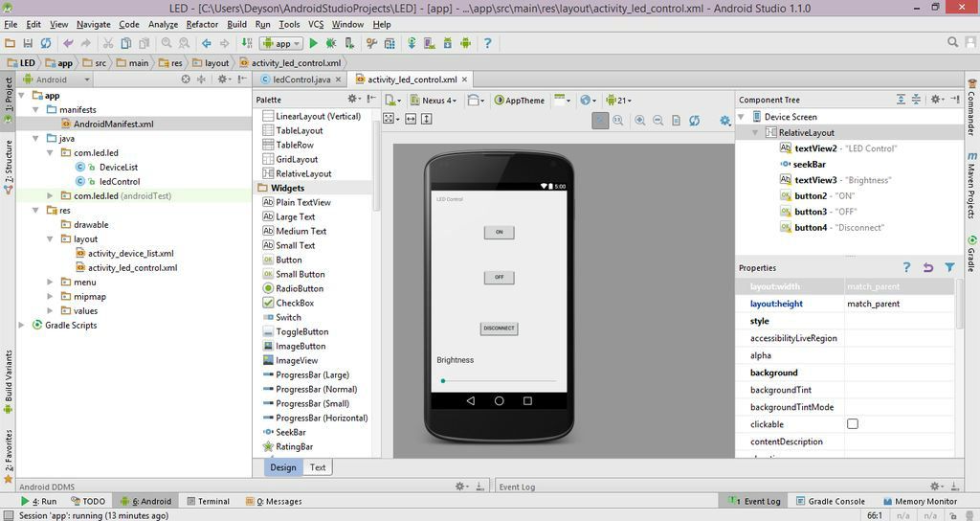Click the layout:height property value field
980x521 pixels.
pyautogui.click(x=899, y=304)
